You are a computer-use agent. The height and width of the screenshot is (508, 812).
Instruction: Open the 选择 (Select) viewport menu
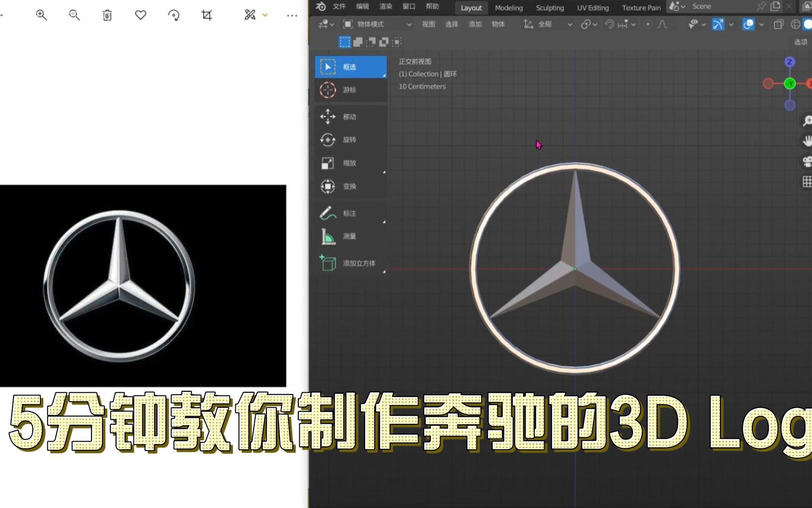[452, 24]
